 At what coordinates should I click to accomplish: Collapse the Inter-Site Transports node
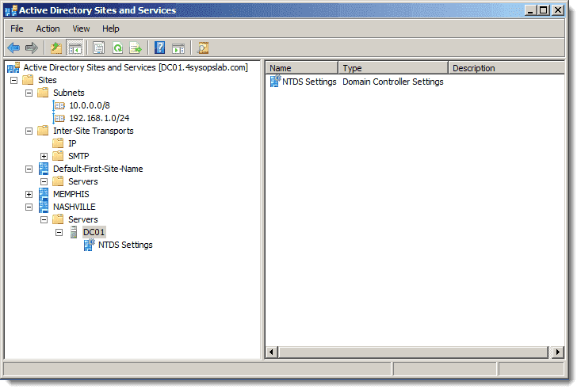coord(29,131)
